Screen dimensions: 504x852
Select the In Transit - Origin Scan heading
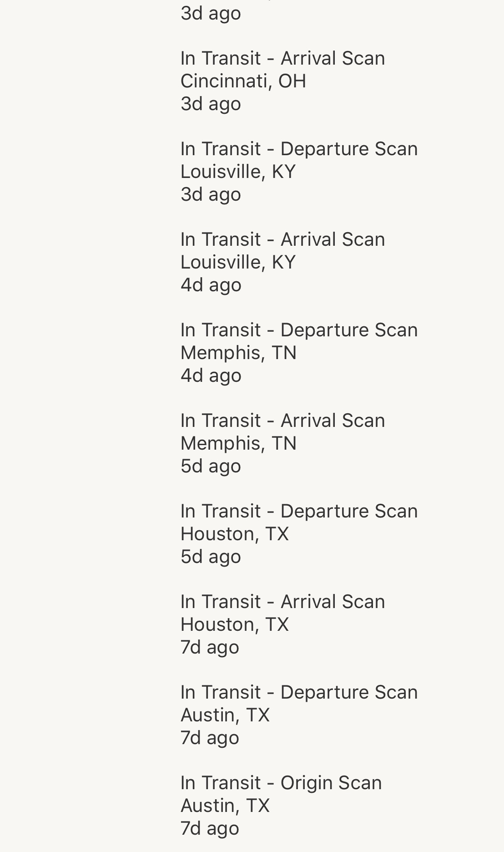tap(281, 783)
